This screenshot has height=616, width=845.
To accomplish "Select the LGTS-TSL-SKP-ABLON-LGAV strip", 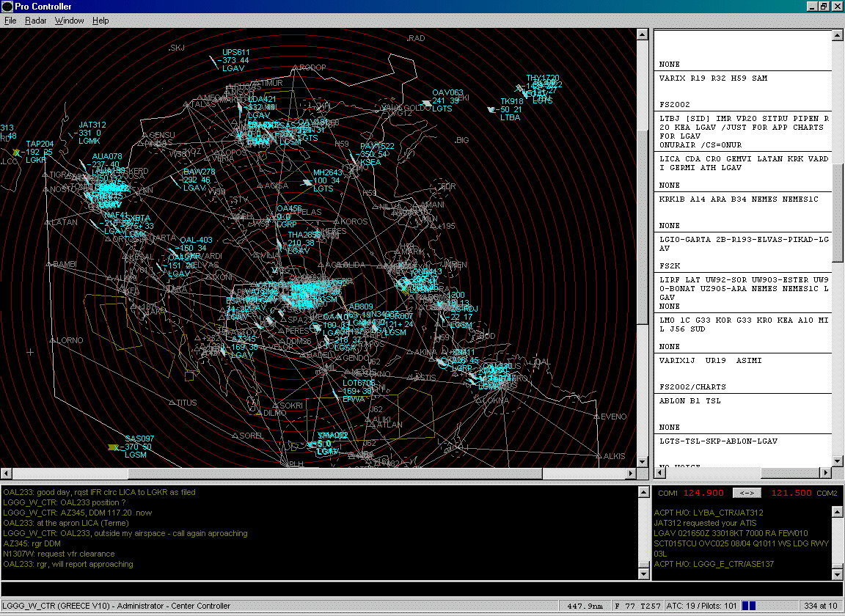I will tap(742, 450).
